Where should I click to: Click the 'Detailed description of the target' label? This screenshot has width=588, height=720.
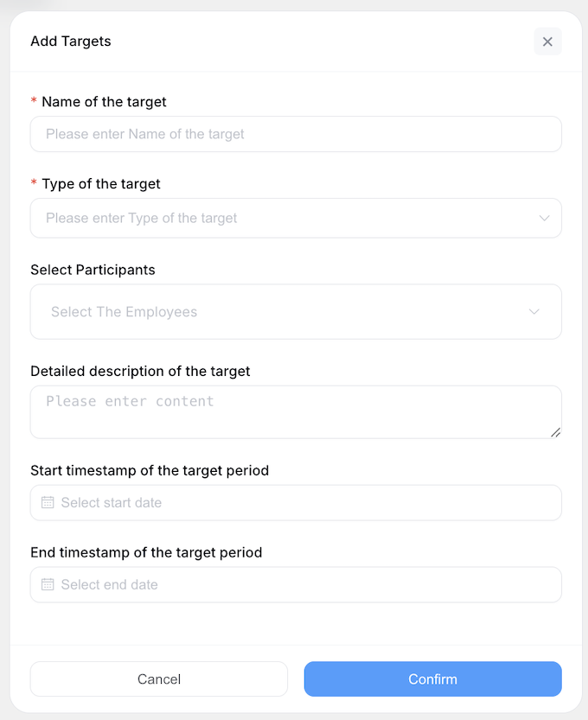pyautogui.click(x=140, y=371)
